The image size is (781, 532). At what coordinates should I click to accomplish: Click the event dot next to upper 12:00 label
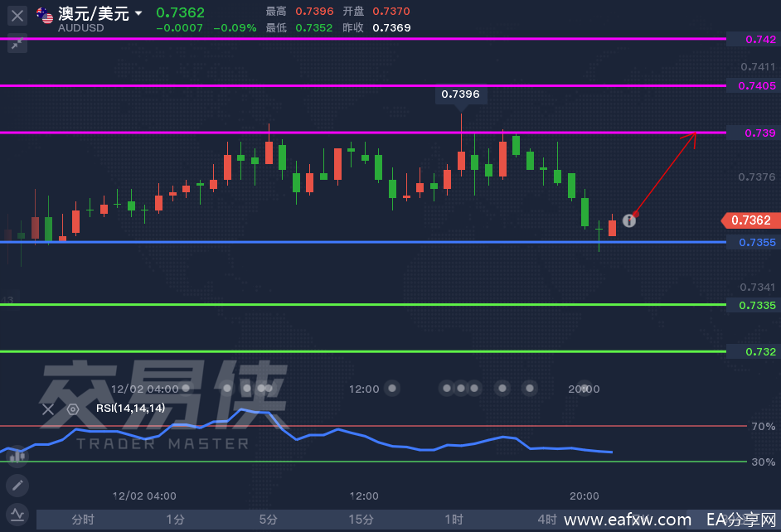click(x=392, y=388)
